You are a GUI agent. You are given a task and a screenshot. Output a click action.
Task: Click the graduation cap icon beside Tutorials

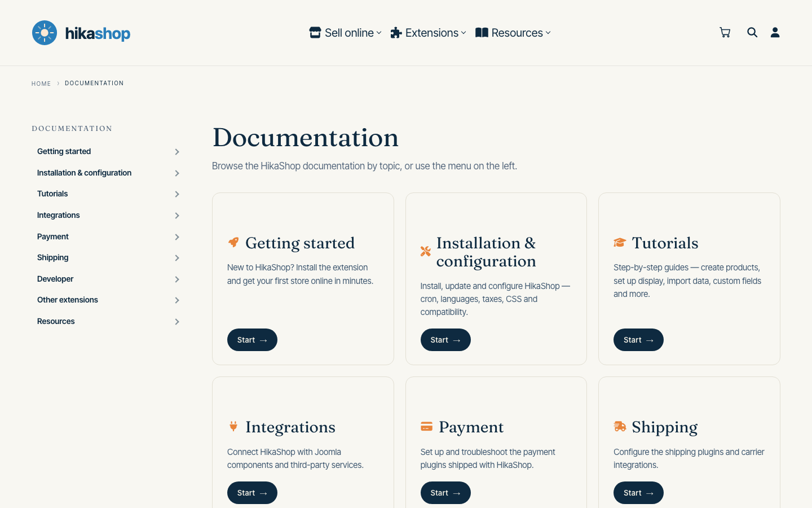[620, 242]
